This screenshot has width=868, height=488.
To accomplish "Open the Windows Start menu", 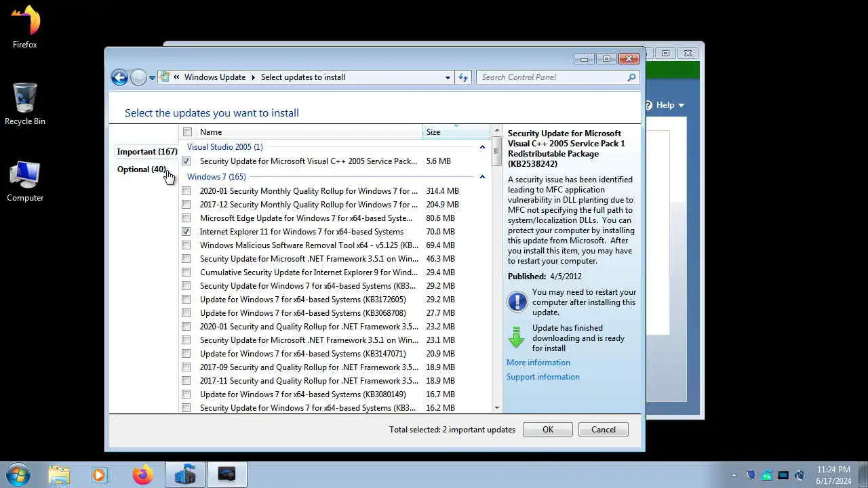I will (x=18, y=474).
